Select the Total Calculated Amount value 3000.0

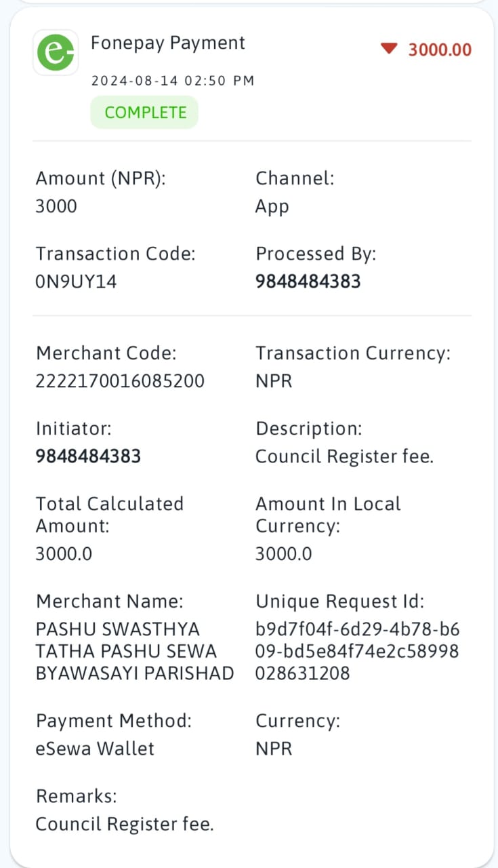click(x=64, y=554)
